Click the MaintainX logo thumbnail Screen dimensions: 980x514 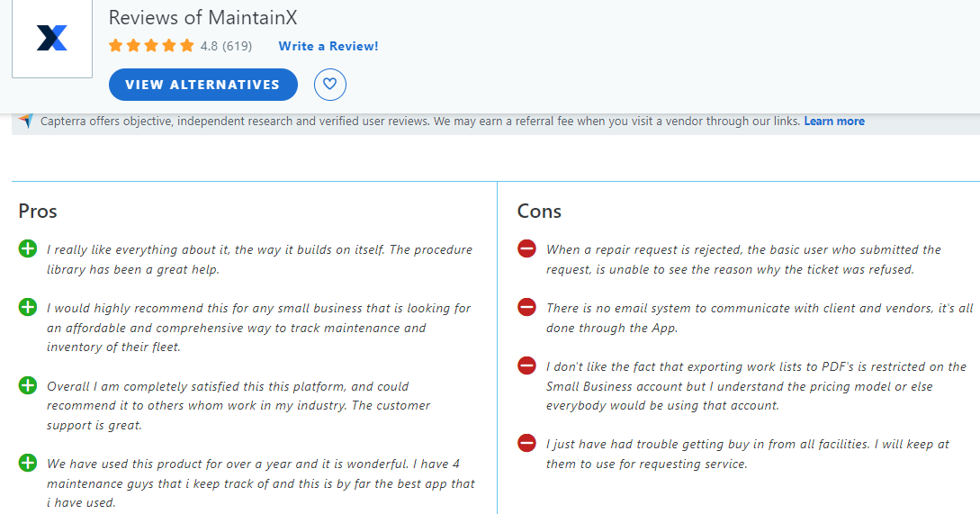pyautogui.click(x=52, y=39)
